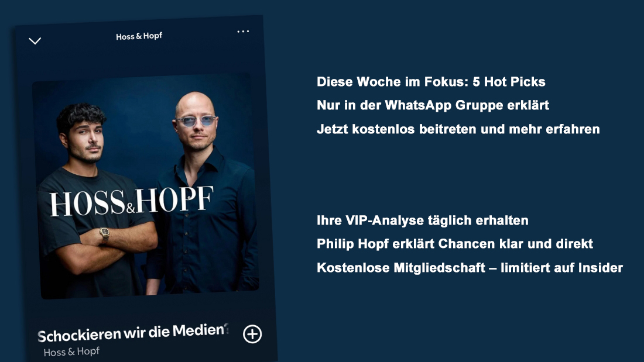Open the episode title Schockieren wir die Medien
The width and height of the screenshot is (644, 362).
click(x=133, y=333)
